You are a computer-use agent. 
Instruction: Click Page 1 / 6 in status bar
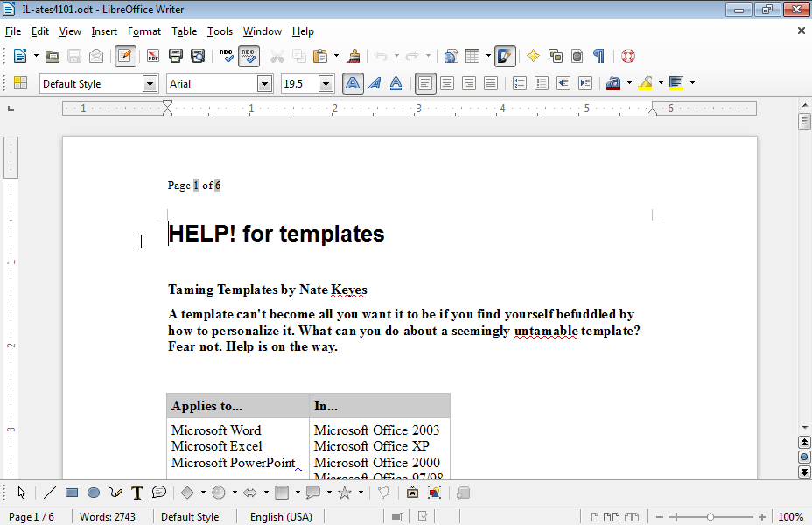pos(31,517)
